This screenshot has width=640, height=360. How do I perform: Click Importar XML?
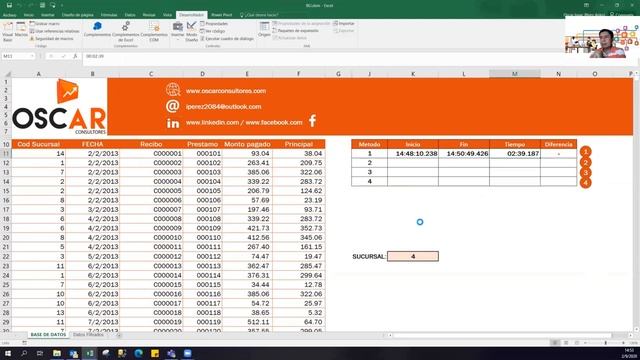tap(344, 24)
